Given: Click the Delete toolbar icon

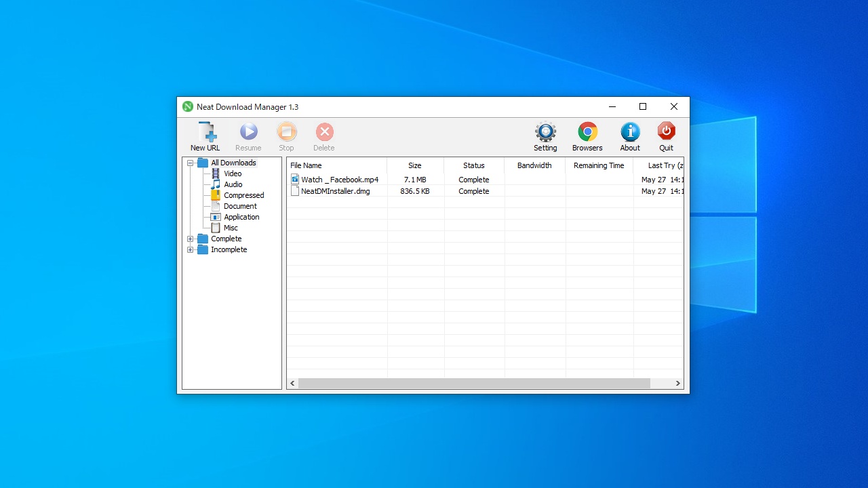Looking at the screenshot, I should (x=325, y=131).
